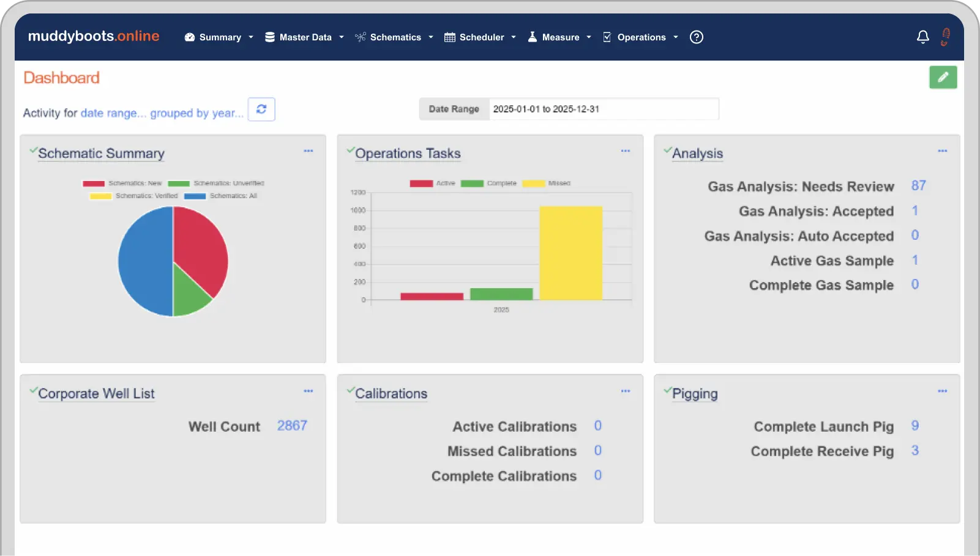Expand the Master Data dropdown menu
The height and width of the screenshot is (556, 980).
tap(304, 37)
